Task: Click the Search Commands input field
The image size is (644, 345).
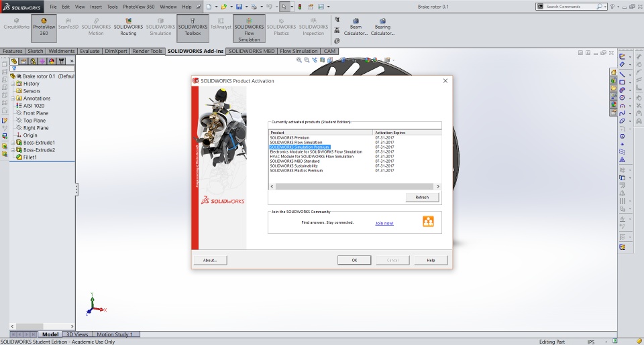Action: [570, 7]
